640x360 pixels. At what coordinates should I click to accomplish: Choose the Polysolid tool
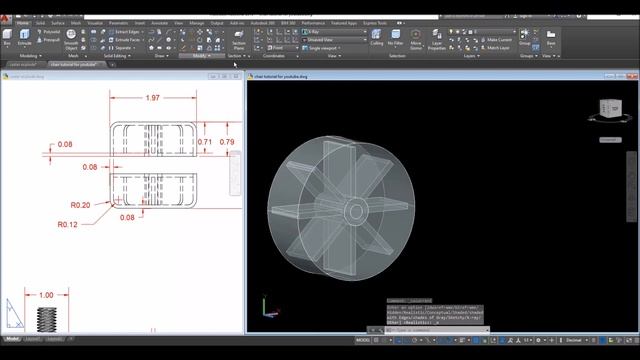(49, 32)
